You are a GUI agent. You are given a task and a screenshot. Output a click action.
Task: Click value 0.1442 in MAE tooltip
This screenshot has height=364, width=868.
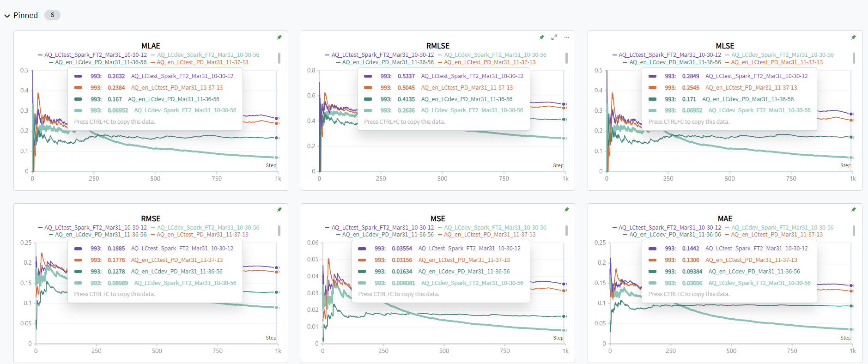pos(691,249)
